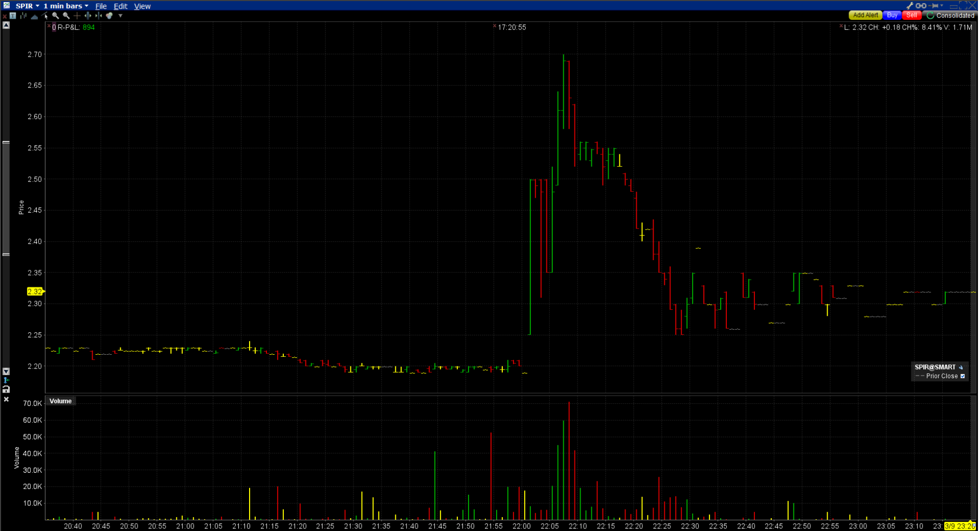Open the chart colors palette
This screenshot has width=980, height=531.
click(x=109, y=16)
